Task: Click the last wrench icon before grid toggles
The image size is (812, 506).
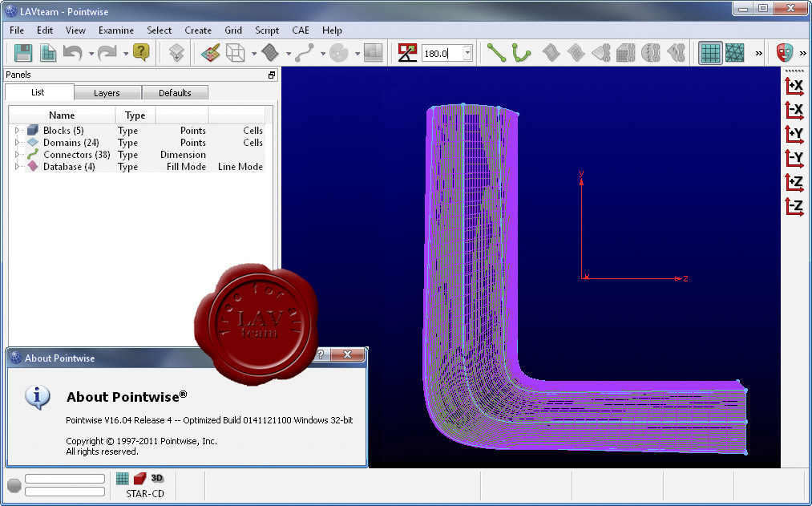Action: click(x=677, y=53)
